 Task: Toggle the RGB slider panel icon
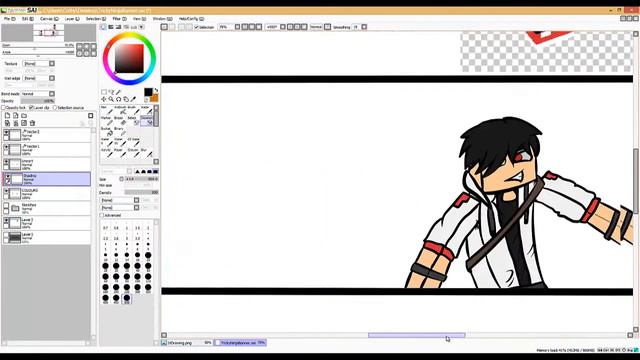[111, 27]
